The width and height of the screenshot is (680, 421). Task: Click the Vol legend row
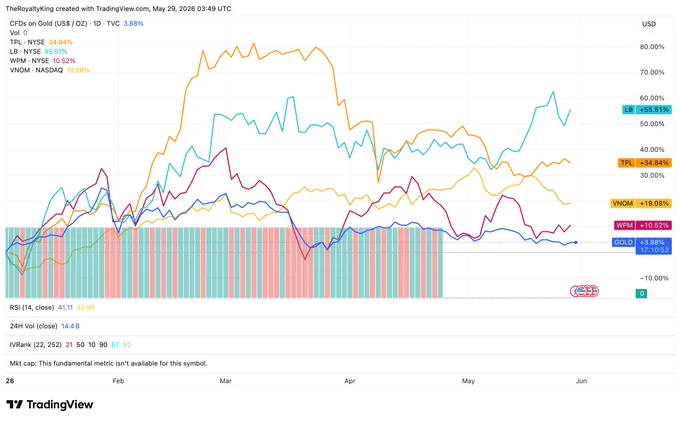tap(18, 33)
